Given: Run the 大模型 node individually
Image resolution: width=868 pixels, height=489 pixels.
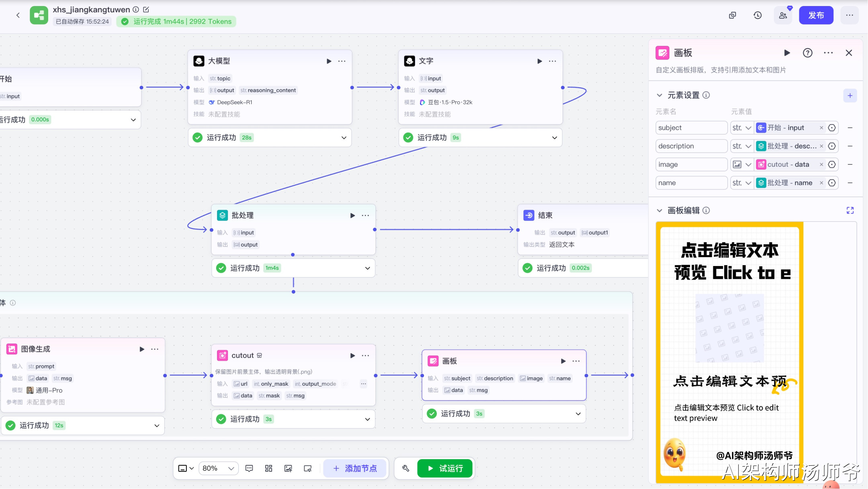Looking at the screenshot, I should [329, 61].
